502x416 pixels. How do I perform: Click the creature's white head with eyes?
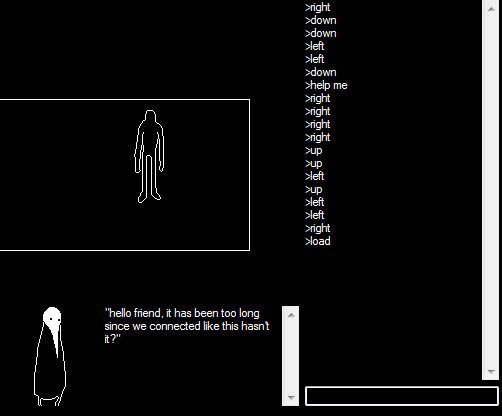point(52,316)
